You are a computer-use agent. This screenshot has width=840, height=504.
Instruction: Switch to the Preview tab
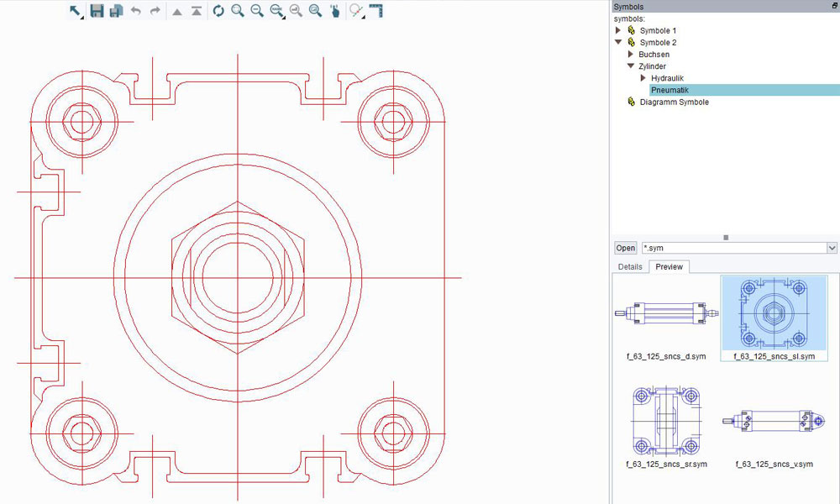click(x=669, y=266)
